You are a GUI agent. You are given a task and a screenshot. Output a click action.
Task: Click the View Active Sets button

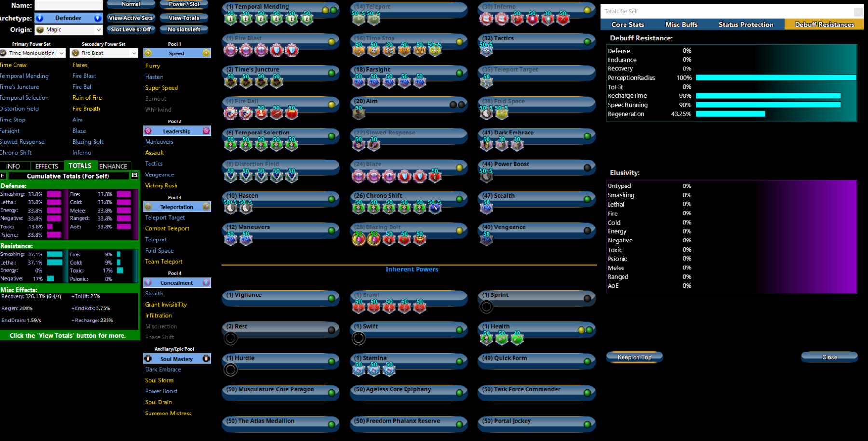[131, 18]
